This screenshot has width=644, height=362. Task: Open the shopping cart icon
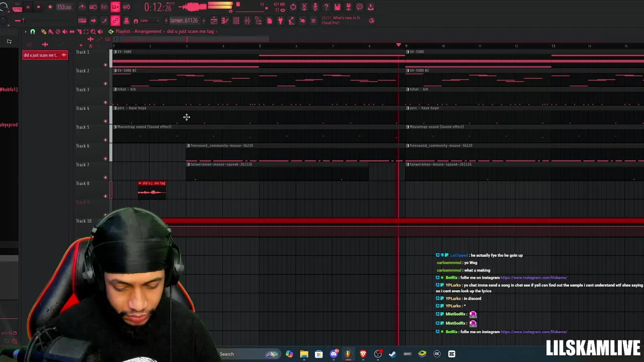click(313, 21)
